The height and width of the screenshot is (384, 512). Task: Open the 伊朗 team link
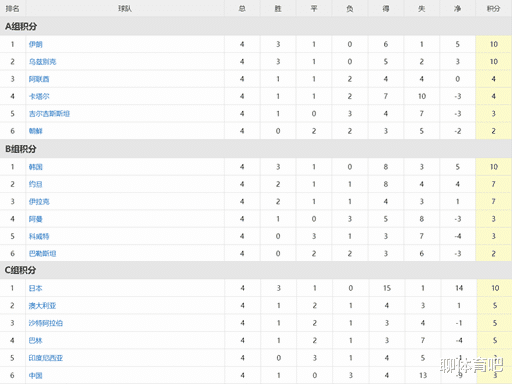[36, 44]
